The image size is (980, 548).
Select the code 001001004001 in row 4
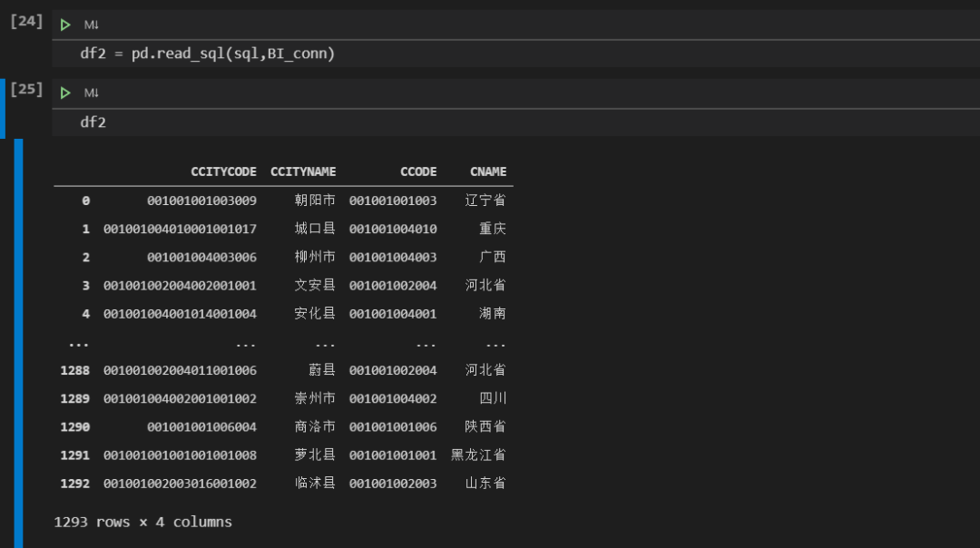coord(393,314)
